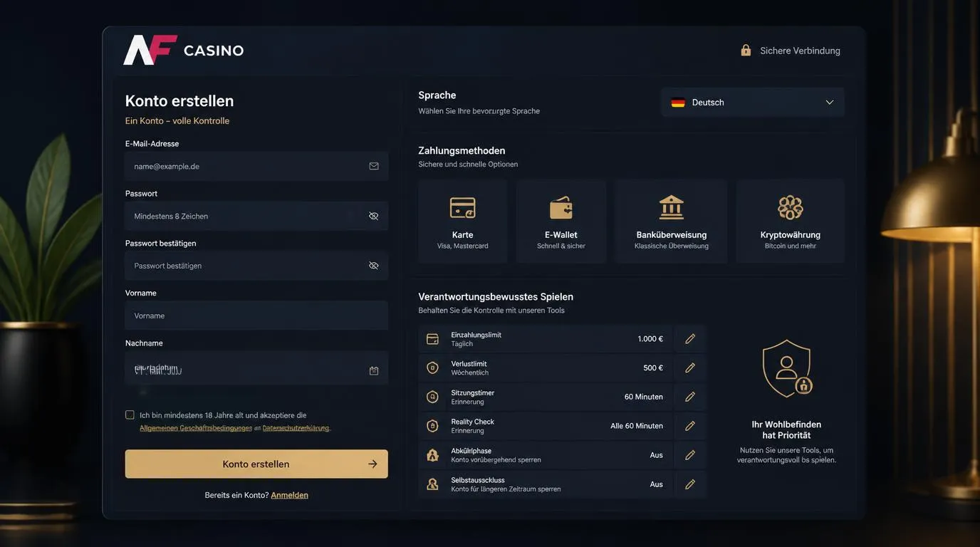Click into the Vorname input field
Viewport: 980px width, 547px height.
256,316
